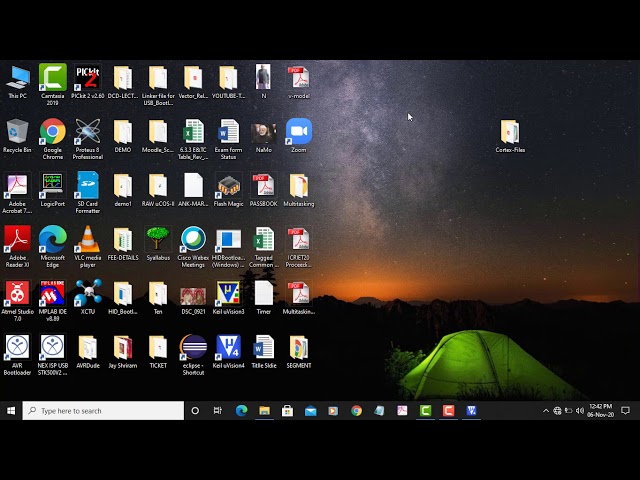The height and width of the screenshot is (480, 640).
Task: Click the Windows Start button
Action: (x=11, y=410)
